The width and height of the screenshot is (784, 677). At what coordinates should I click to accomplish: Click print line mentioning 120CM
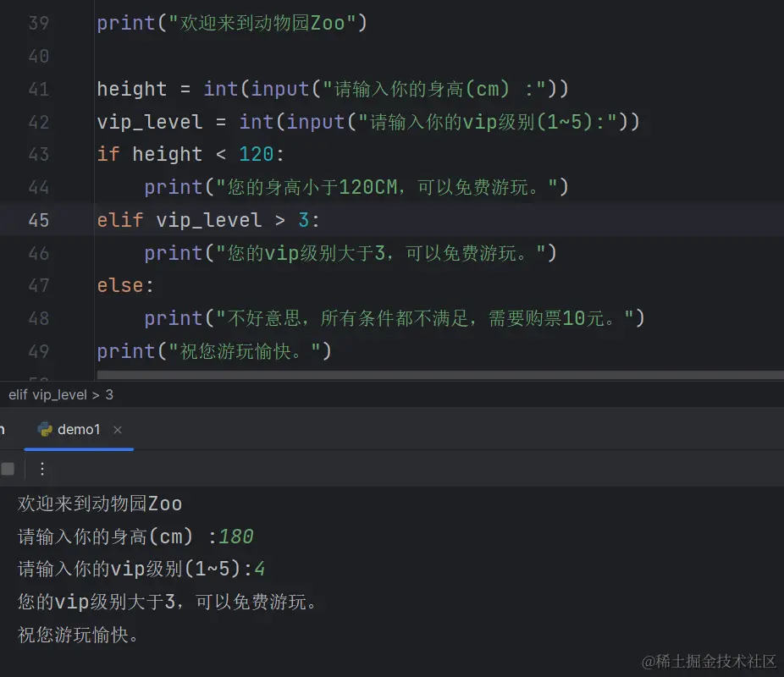click(x=356, y=187)
